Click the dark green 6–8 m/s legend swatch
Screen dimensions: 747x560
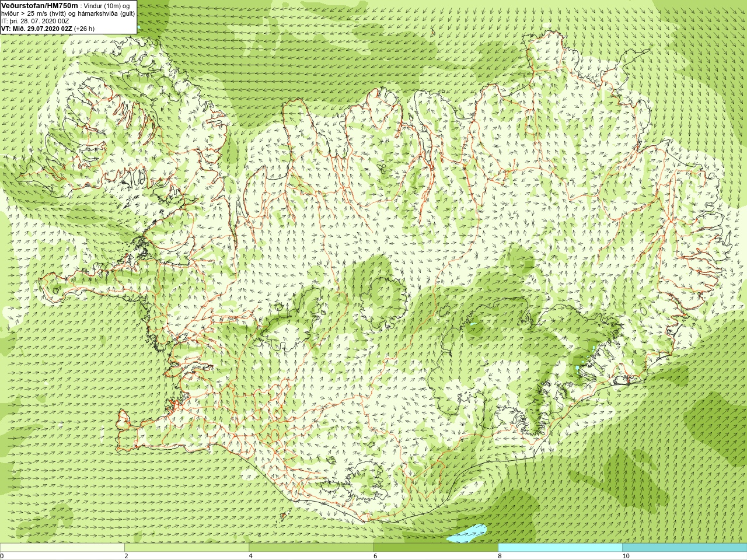[435, 548]
